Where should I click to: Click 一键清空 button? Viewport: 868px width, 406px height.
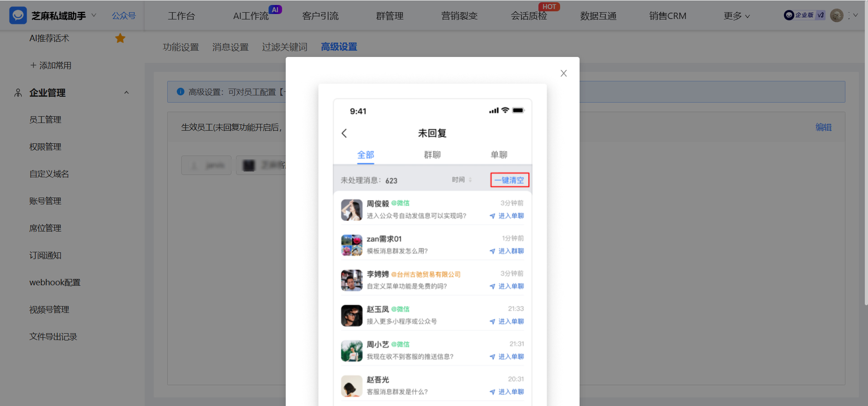pos(509,180)
